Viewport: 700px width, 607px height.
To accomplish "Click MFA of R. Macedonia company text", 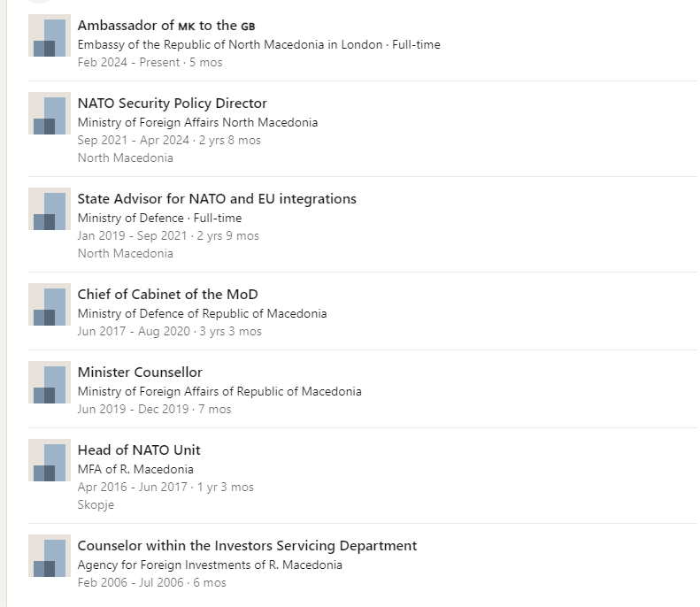I will (135, 469).
